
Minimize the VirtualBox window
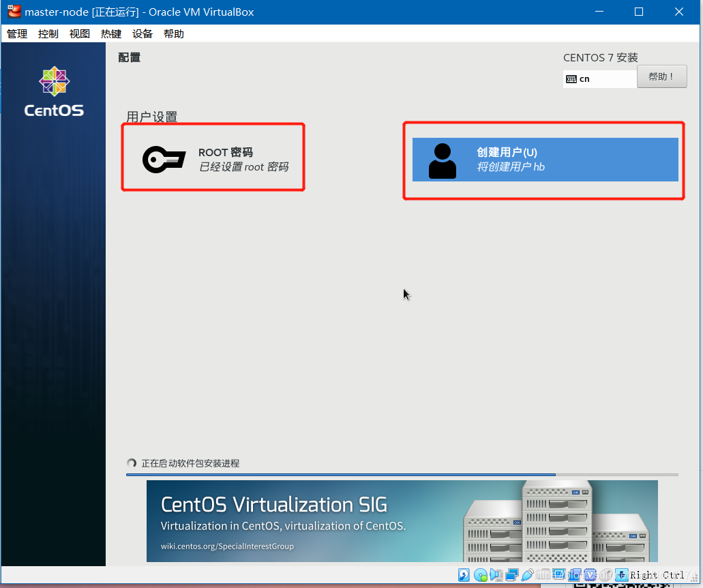click(599, 12)
